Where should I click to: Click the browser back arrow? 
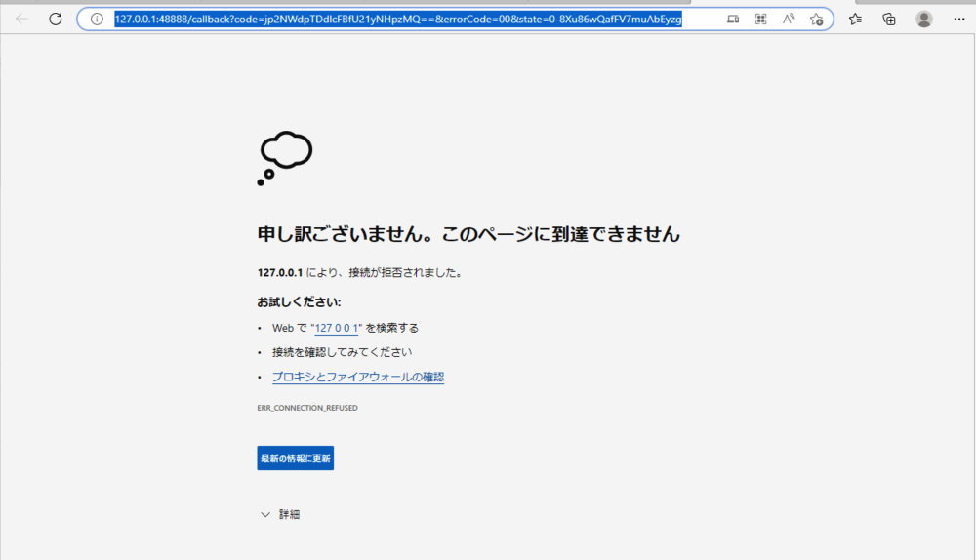[x=21, y=19]
